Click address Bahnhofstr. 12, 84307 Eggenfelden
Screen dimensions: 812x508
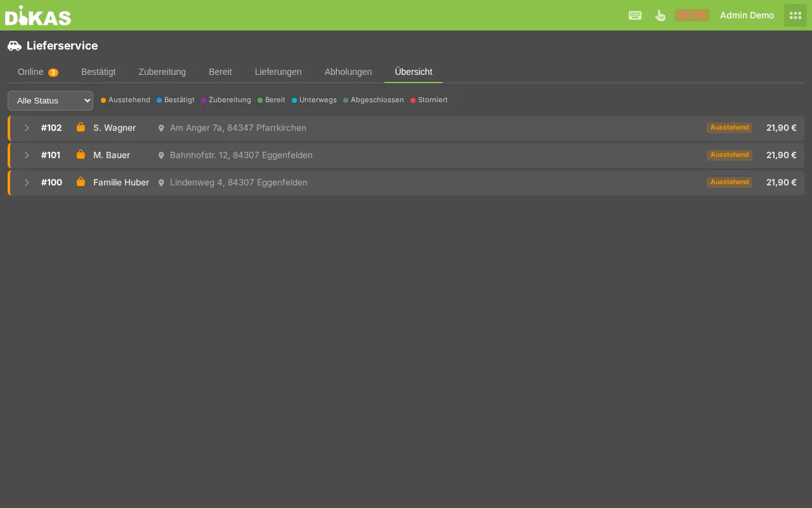pyautogui.click(x=241, y=155)
